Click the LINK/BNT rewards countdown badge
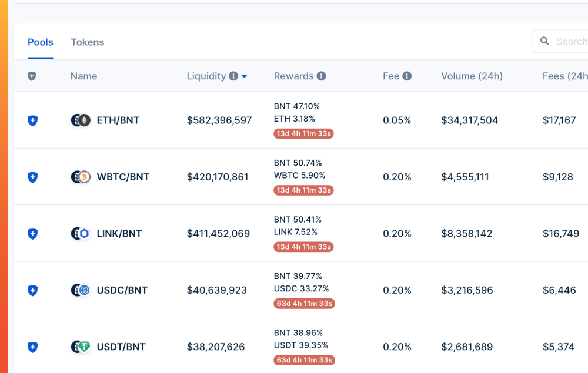Screen dimensions: 588x373 (304, 247)
